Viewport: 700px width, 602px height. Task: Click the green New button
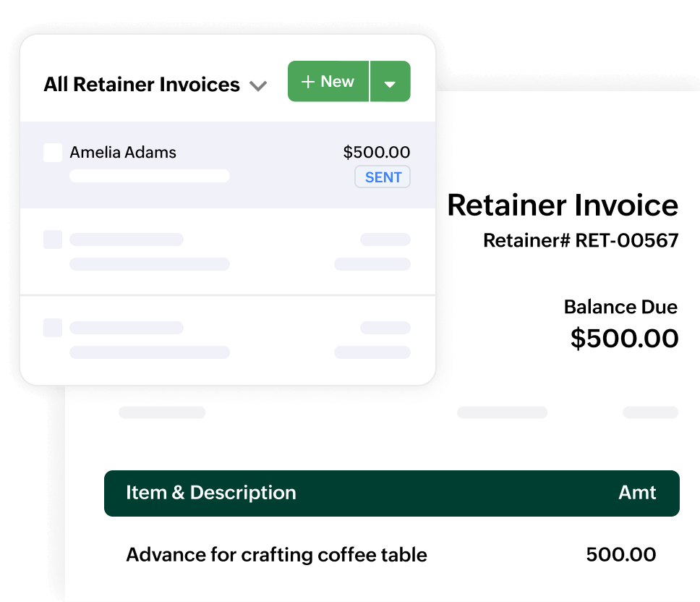pos(328,82)
